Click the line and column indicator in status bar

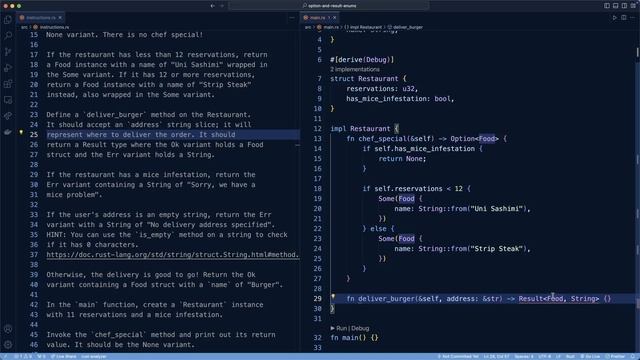pyautogui.click(x=496, y=356)
